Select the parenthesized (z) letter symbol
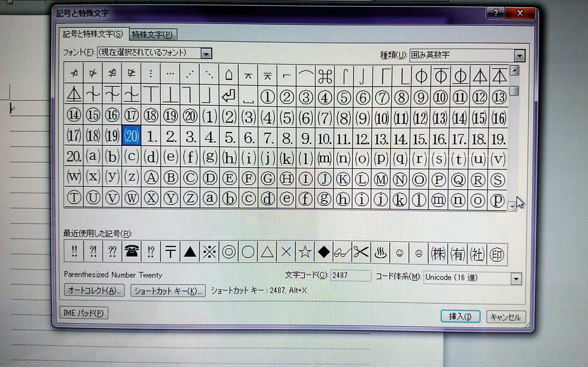 (x=131, y=176)
